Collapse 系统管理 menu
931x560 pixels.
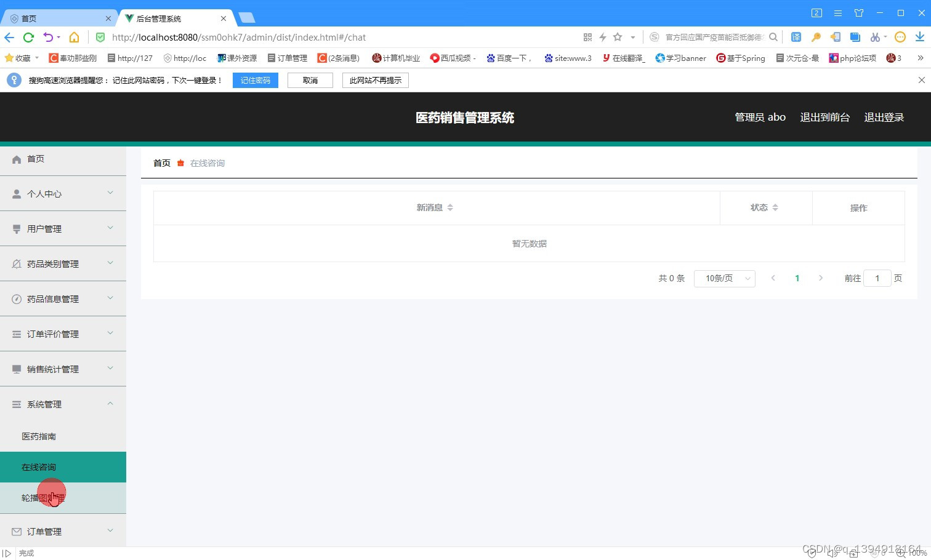[63, 404]
